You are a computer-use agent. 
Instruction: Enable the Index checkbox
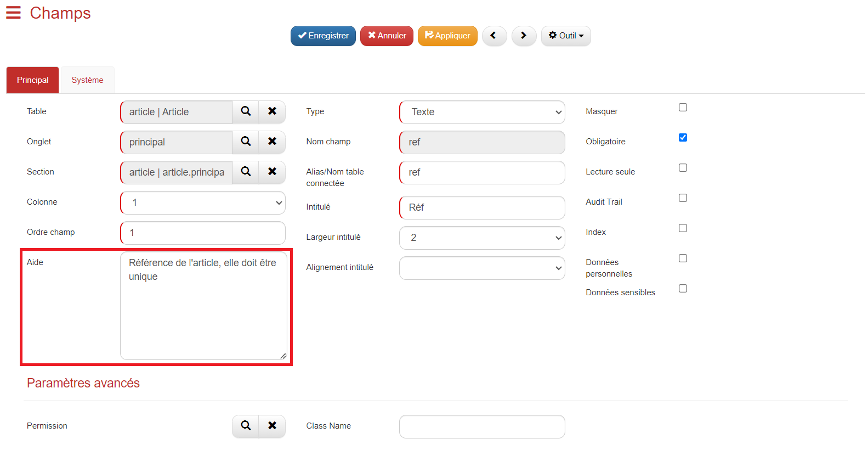click(683, 228)
